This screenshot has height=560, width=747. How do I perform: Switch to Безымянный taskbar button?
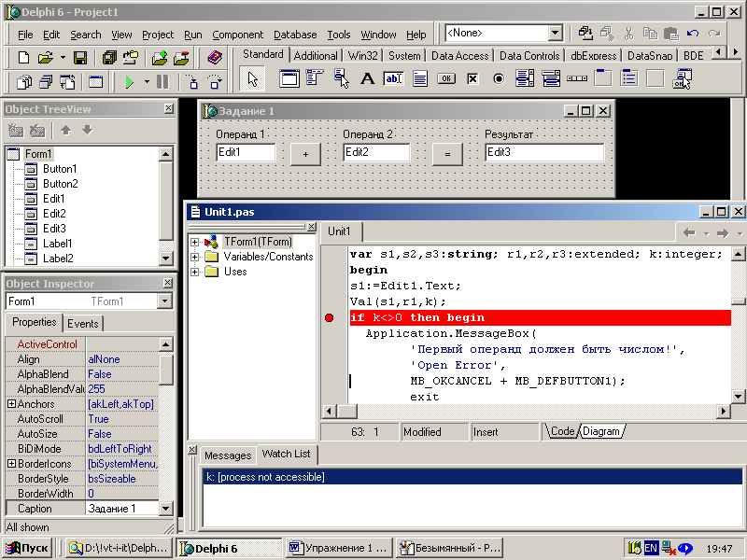coord(450,548)
